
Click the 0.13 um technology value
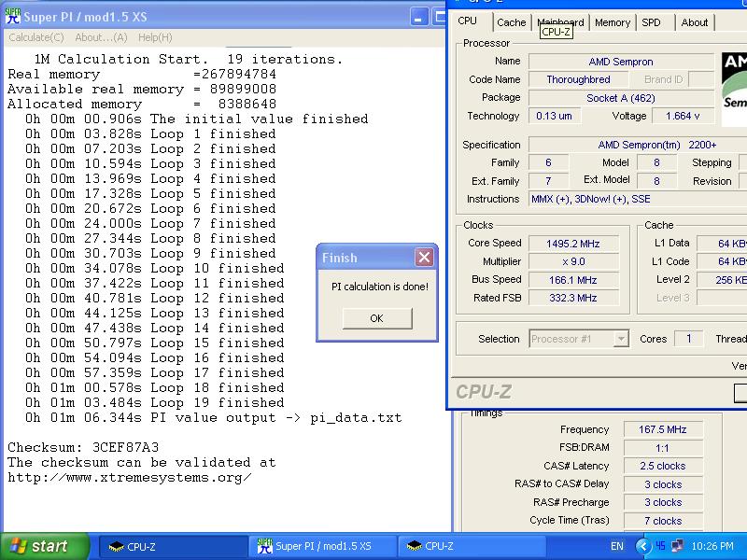click(x=554, y=116)
